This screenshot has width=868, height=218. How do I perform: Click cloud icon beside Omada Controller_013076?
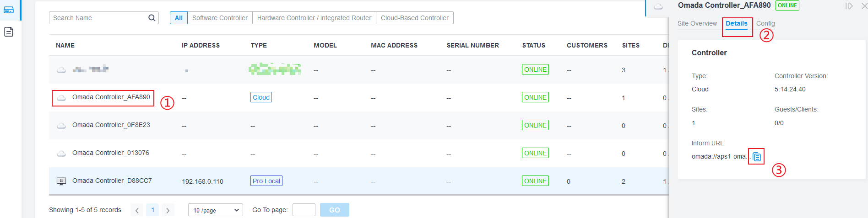[61, 154]
